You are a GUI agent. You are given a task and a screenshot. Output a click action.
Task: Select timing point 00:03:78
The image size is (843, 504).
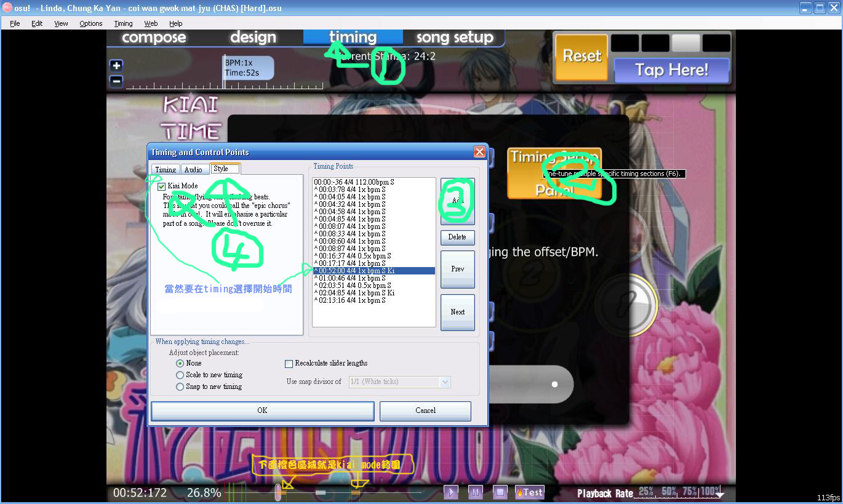pos(374,190)
